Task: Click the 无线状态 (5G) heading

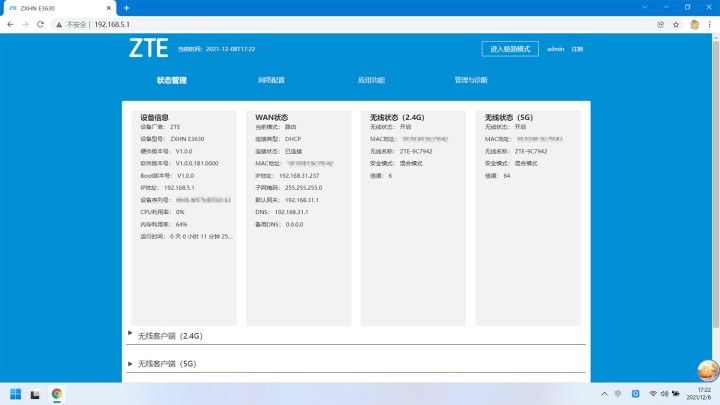Action: 509,118
